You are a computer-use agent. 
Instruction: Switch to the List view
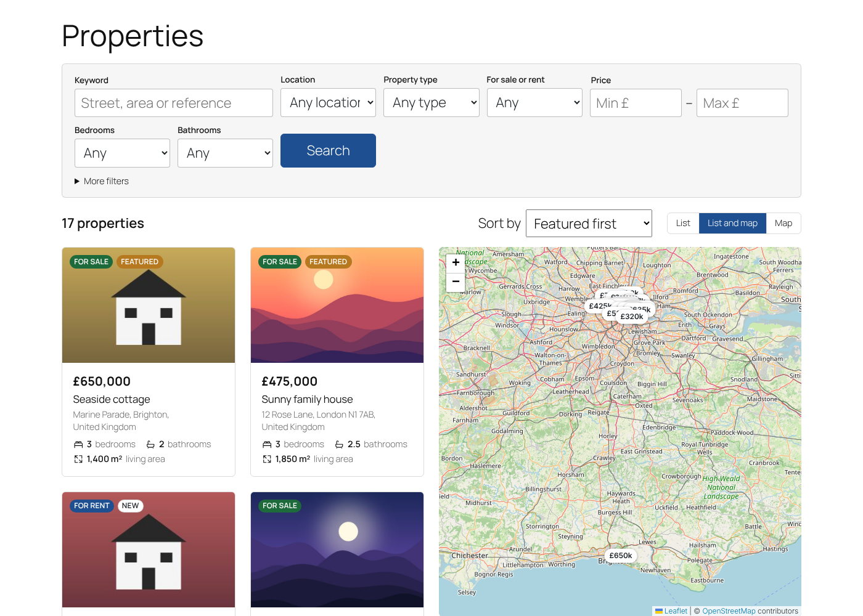683,223
